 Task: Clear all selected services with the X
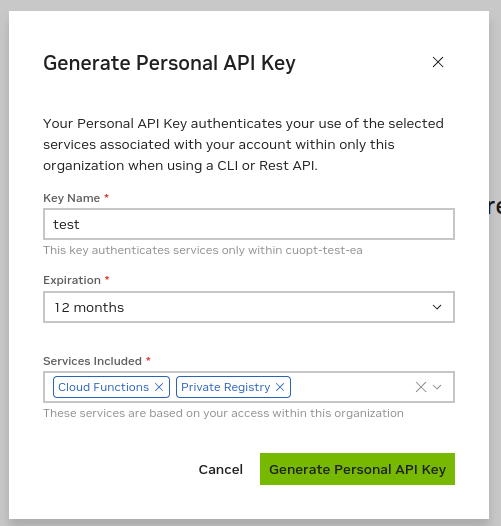click(421, 387)
